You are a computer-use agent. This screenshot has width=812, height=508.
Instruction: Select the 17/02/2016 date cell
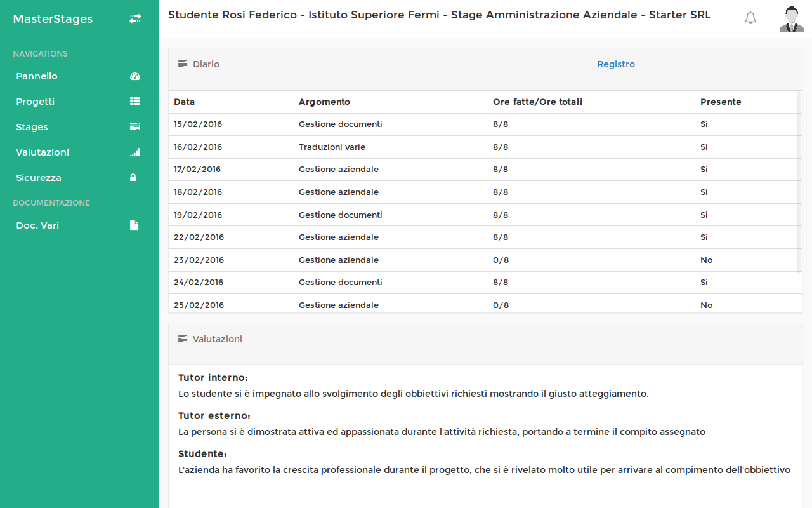197,170
